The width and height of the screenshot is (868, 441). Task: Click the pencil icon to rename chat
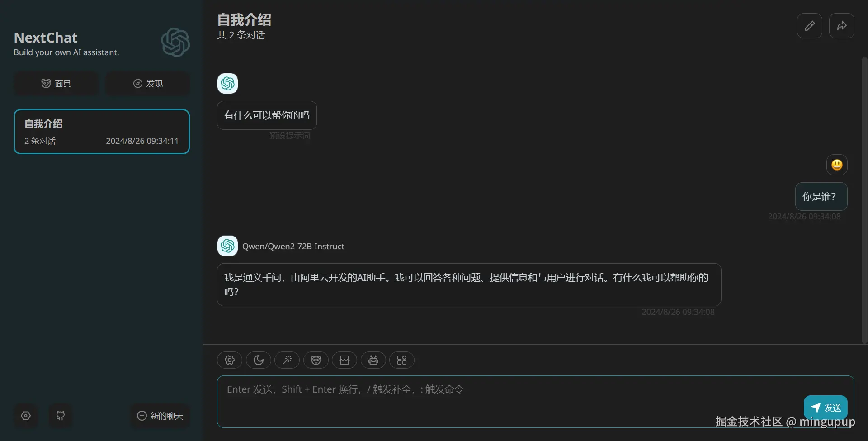point(810,26)
